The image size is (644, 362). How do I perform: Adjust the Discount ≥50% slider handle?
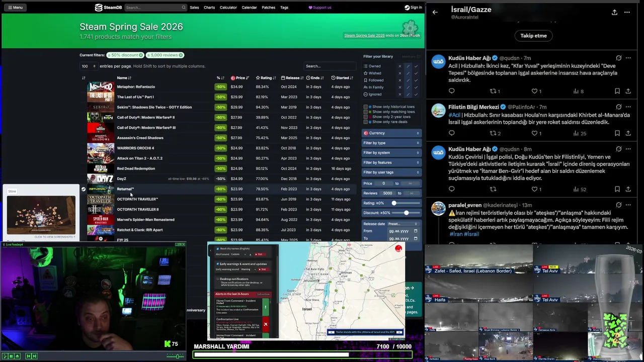point(407,213)
